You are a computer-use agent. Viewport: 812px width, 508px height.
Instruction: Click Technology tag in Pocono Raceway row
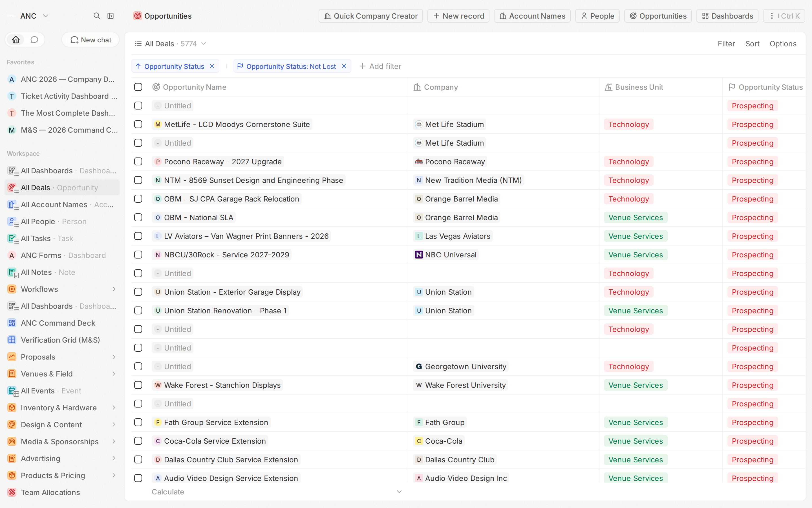click(x=628, y=162)
